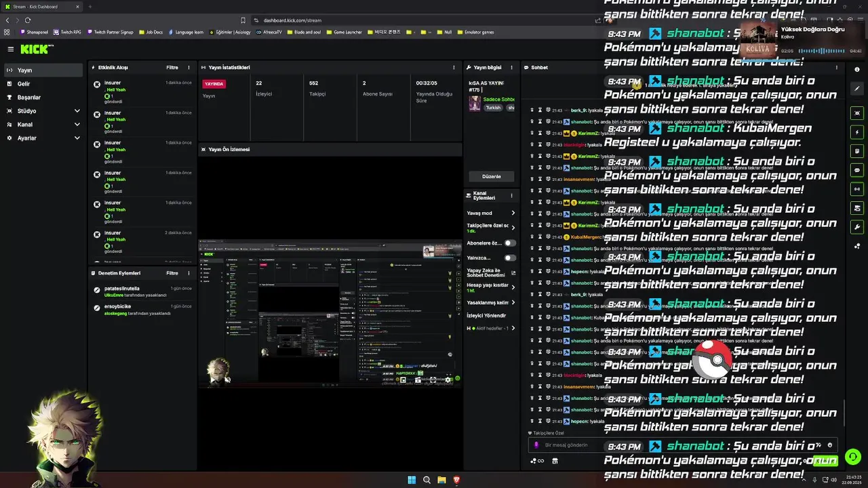The height and width of the screenshot is (488, 868).
Task: Go back in browser history
Action: pyautogui.click(x=7, y=20)
